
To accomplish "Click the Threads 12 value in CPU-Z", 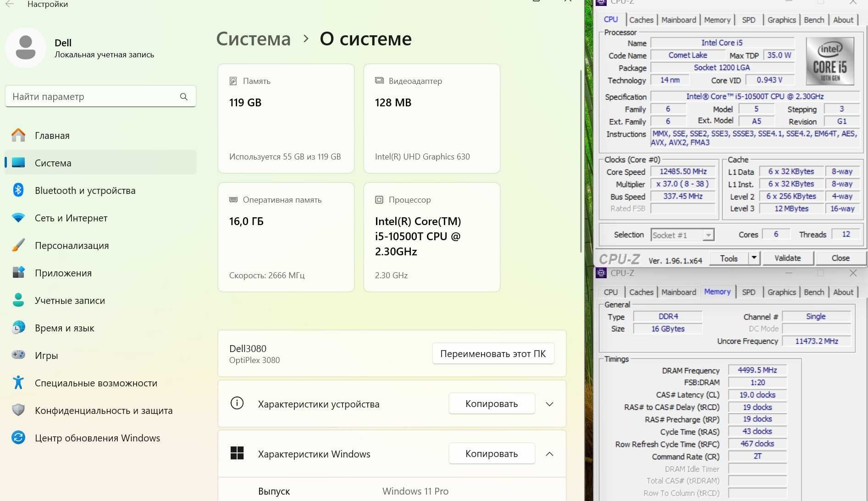I will click(x=846, y=234).
